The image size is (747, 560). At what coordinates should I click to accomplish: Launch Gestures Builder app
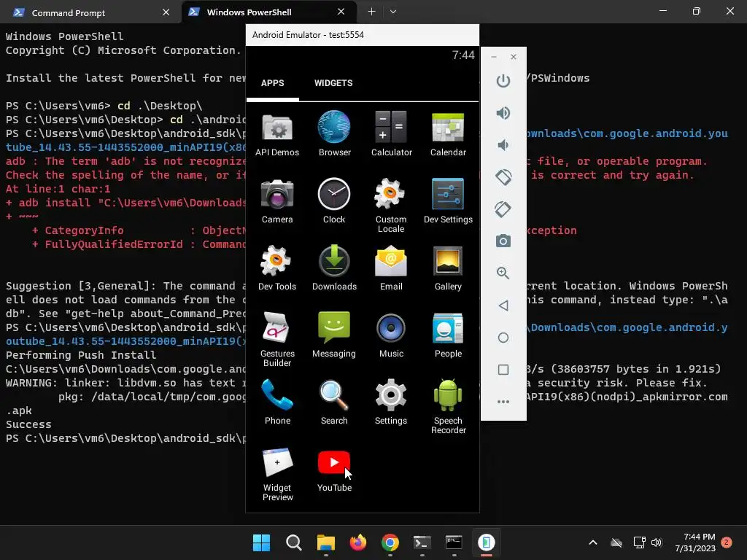coord(277,340)
